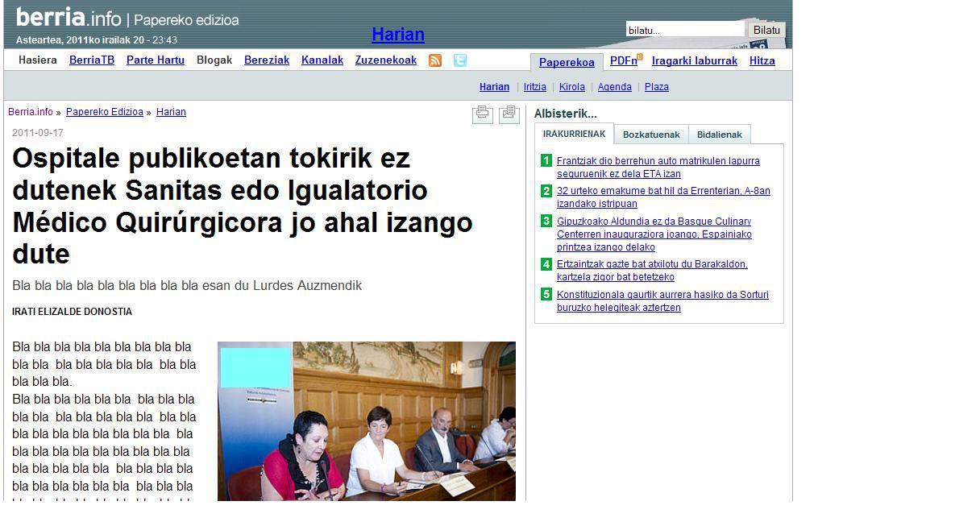Viewport: 980px width, 522px height.
Task: Click the bilatu search text field
Action: click(685, 30)
